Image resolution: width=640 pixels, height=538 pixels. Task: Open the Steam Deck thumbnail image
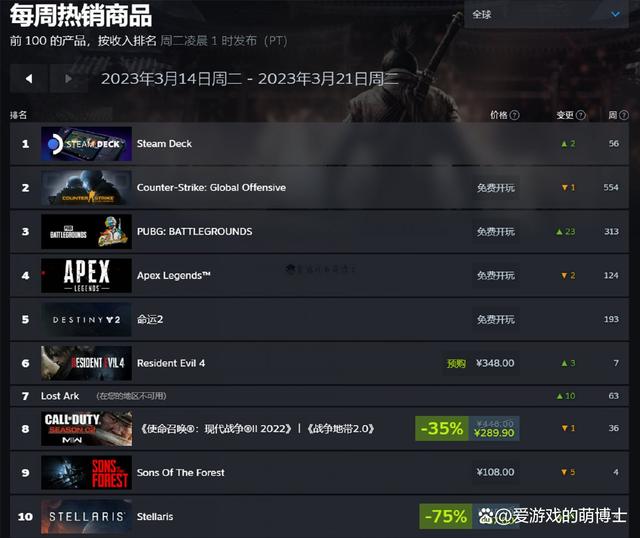[86, 144]
